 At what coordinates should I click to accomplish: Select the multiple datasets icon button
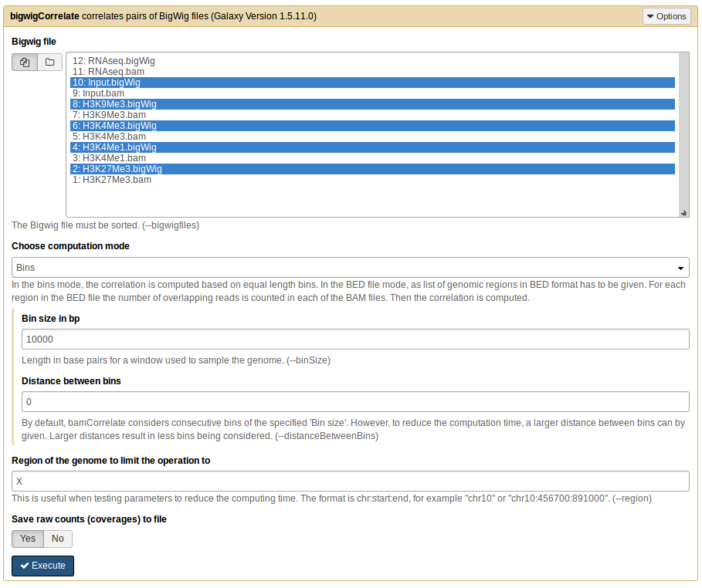[25, 63]
